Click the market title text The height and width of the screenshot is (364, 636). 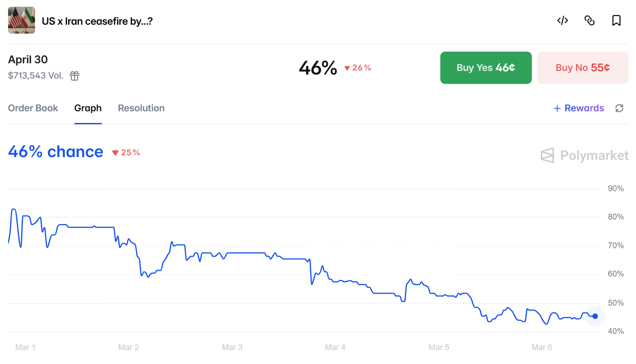click(x=97, y=21)
